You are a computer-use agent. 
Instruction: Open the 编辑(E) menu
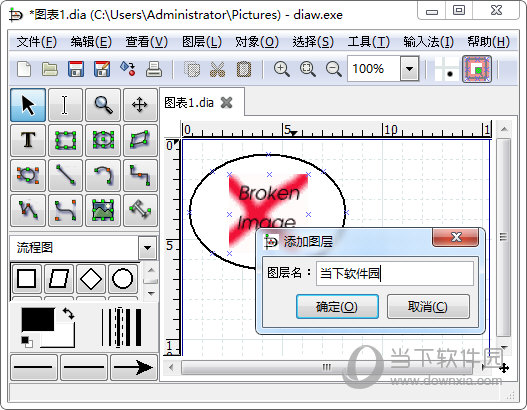click(x=91, y=42)
